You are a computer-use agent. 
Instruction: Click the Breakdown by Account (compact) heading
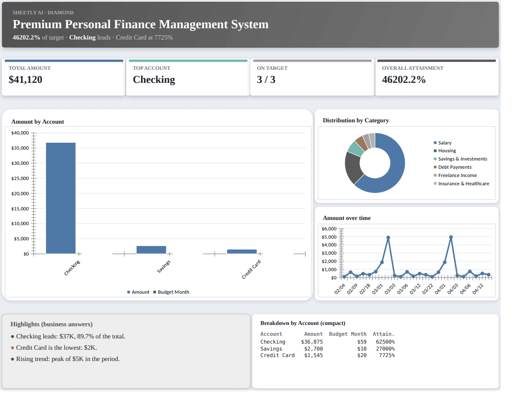click(x=303, y=323)
